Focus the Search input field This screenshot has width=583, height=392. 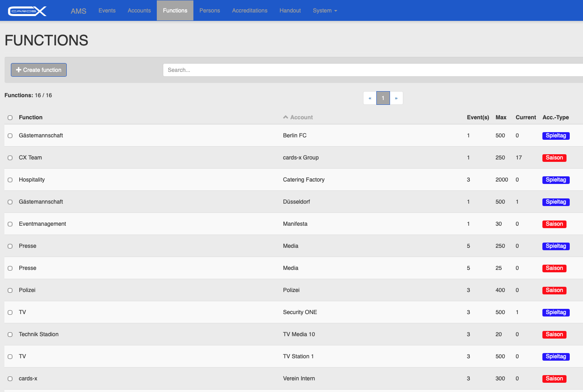click(x=373, y=70)
